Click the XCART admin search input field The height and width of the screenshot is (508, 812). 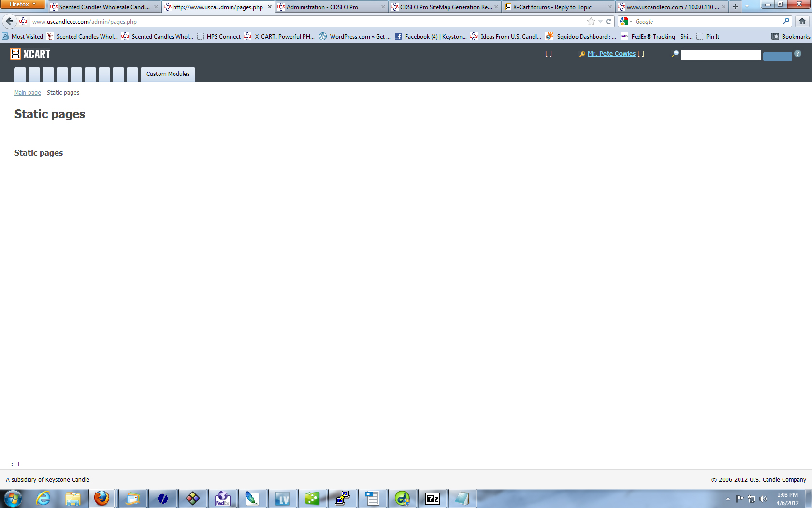pos(721,55)
